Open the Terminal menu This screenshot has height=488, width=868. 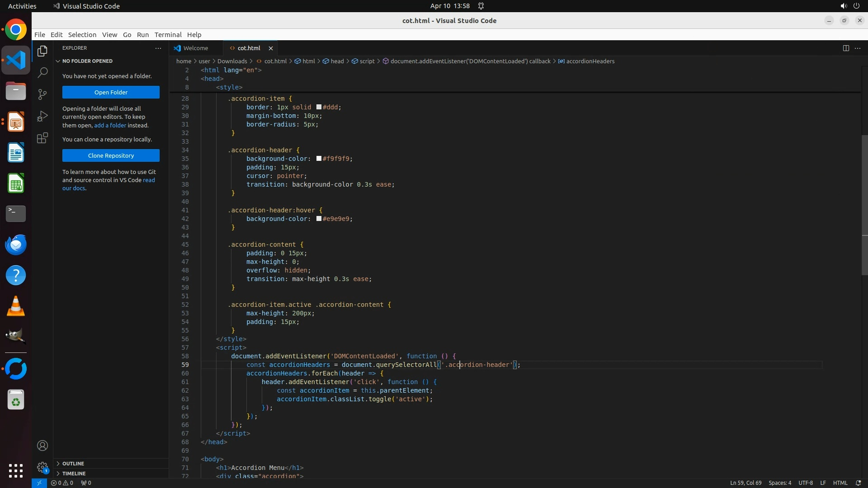tap(168, 35)
